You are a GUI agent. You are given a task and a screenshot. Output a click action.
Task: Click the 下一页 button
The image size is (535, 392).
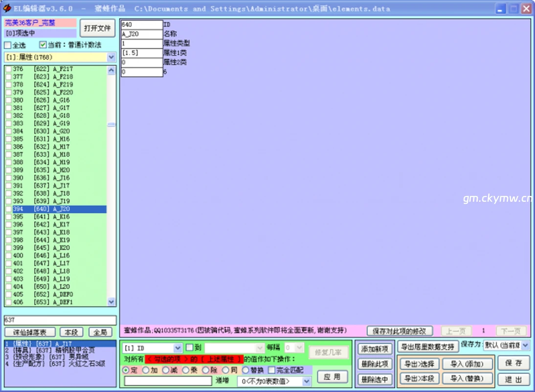(x=511, y=331)
